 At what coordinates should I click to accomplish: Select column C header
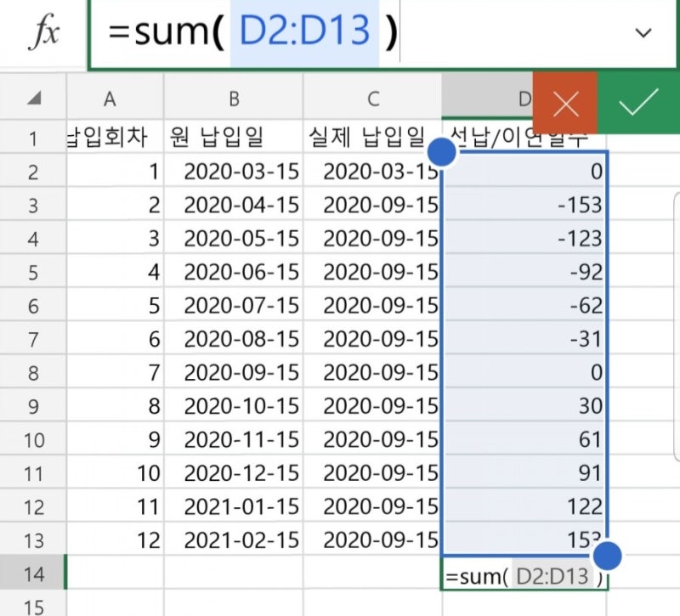pyautogui.click(x=373, y=99)
